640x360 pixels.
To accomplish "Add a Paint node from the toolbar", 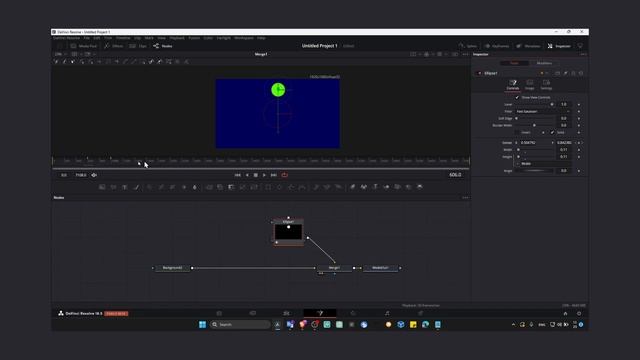I will pos(136,187).
